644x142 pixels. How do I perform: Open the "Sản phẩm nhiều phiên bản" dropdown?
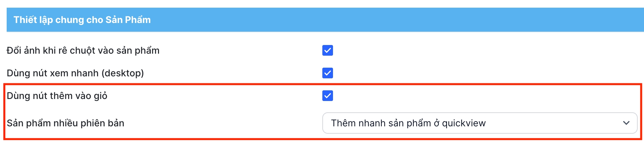point(479,123)
